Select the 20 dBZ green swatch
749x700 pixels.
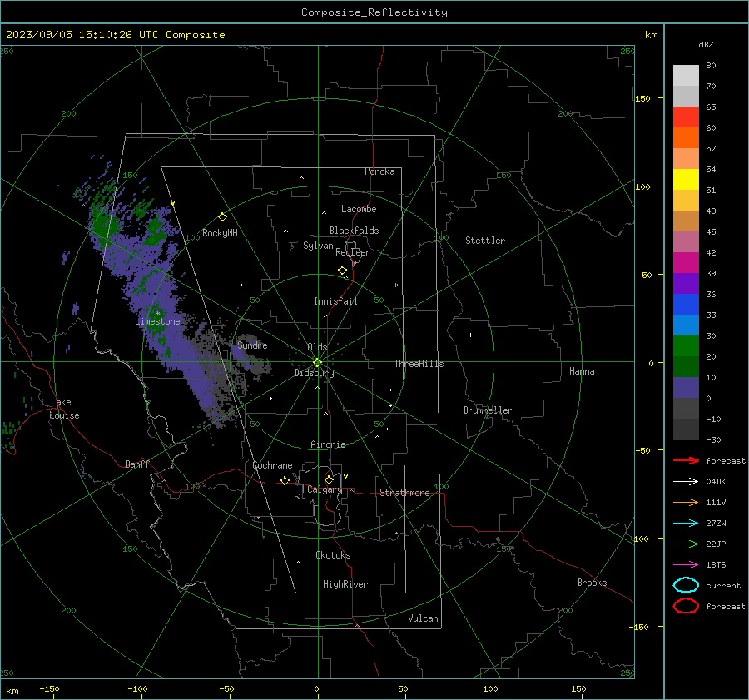(x=686, y=366)
